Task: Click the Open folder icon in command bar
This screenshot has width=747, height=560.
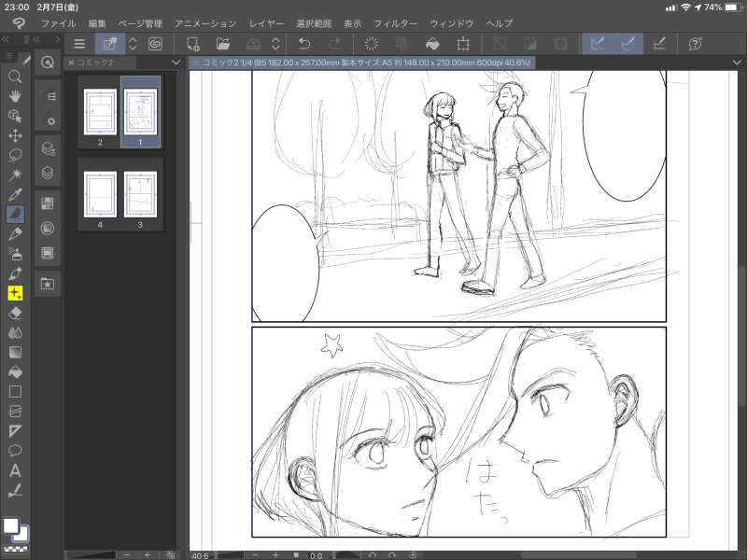Action: pyautogui.click(x=223, y=44)
